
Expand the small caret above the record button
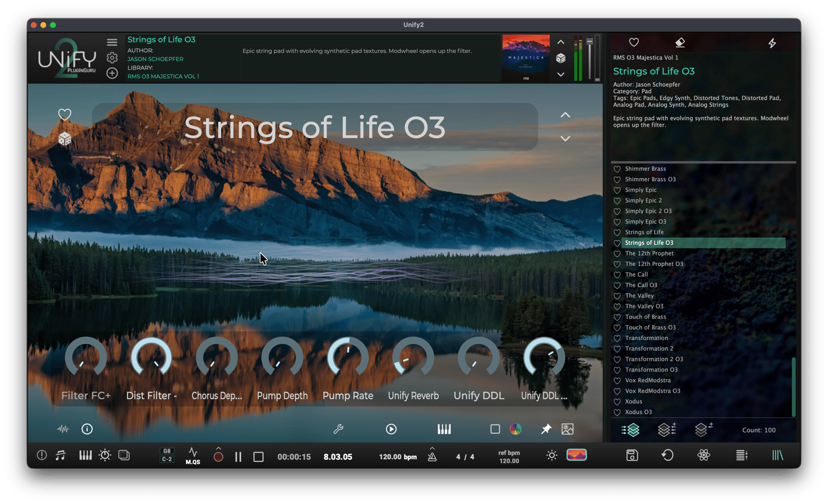[219, 448]
